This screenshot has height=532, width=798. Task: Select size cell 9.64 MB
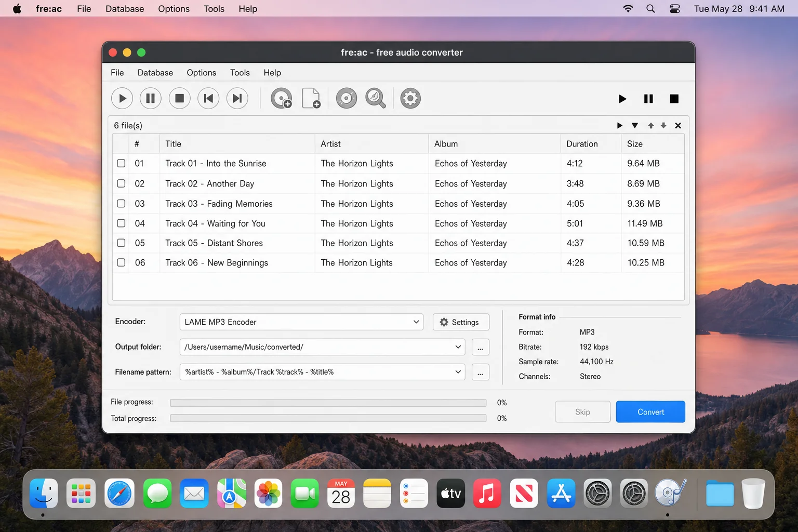pos(643,163)
